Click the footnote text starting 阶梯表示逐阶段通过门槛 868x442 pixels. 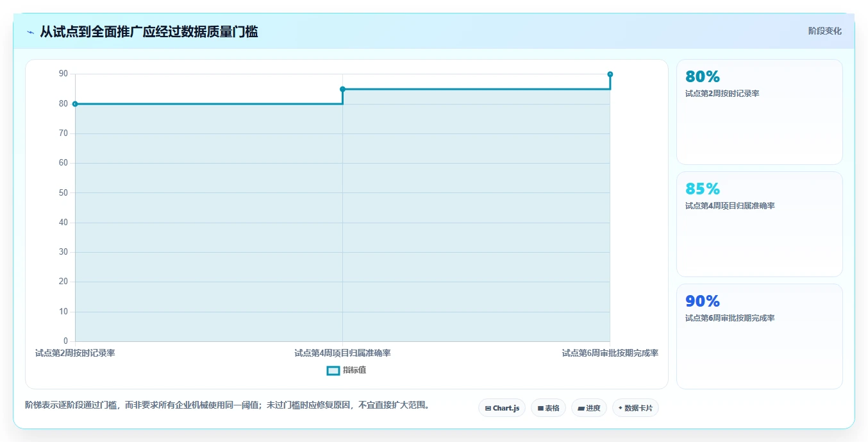(x=227, y=405)
